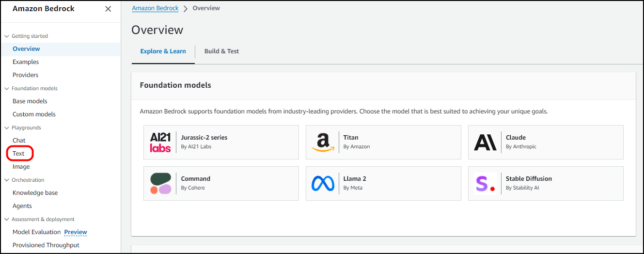
Task: Click the Amazon Titan logo icon
Action: pyautogui.click(x=323, y=142)
